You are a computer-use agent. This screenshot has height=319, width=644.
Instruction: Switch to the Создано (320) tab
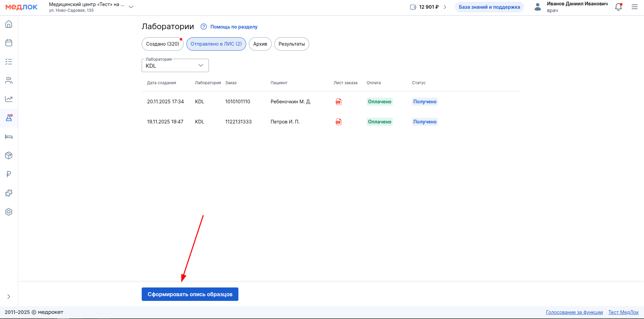tap(163, 44)
